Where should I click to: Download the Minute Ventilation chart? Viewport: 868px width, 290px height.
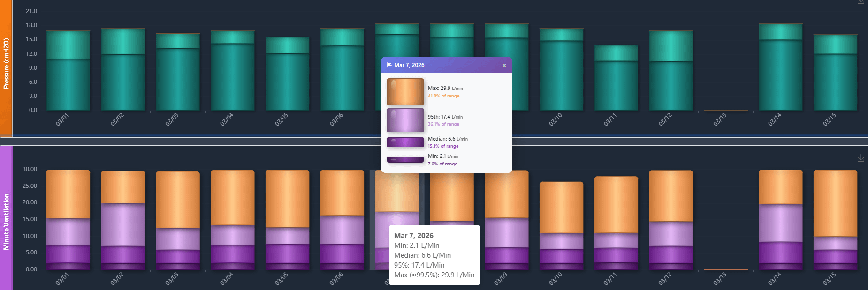pyautogui.click(x=860, y=159)
